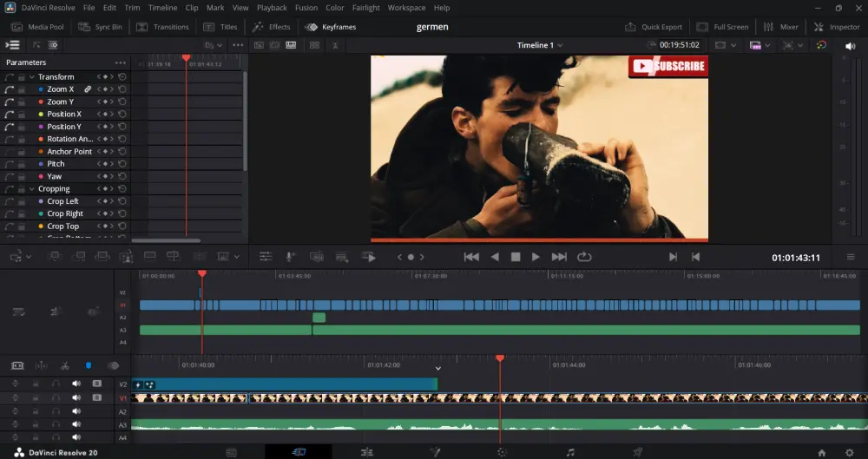This screenshot has width=868, height=459.
Task: Select the razor scissors split tool
Action: coord(65,366)
